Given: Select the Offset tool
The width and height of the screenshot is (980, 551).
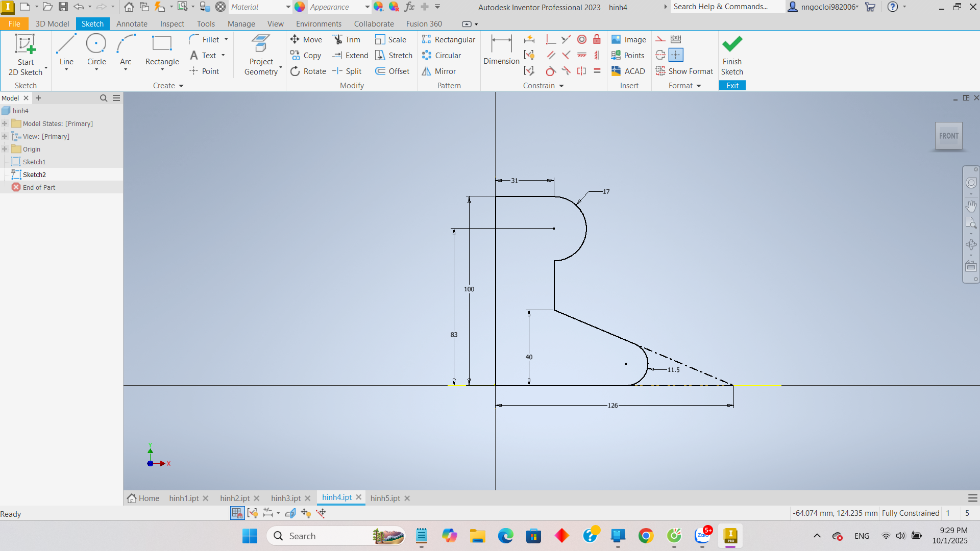Looking at the screenshot, I should click(x=393, y=71).
